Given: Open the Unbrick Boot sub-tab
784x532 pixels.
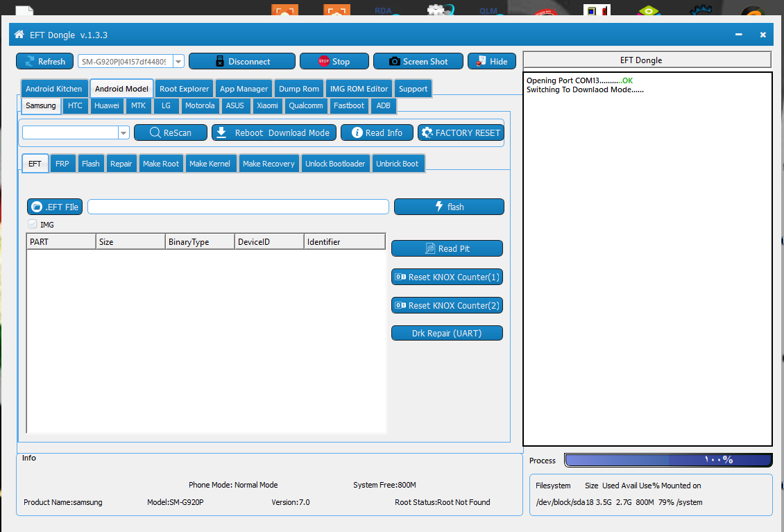Looking at the screenshot, I should coord(398,164).
